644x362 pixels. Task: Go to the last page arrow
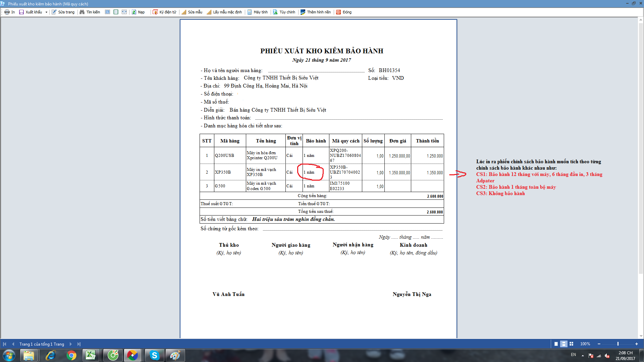click(x=79, y=344)
